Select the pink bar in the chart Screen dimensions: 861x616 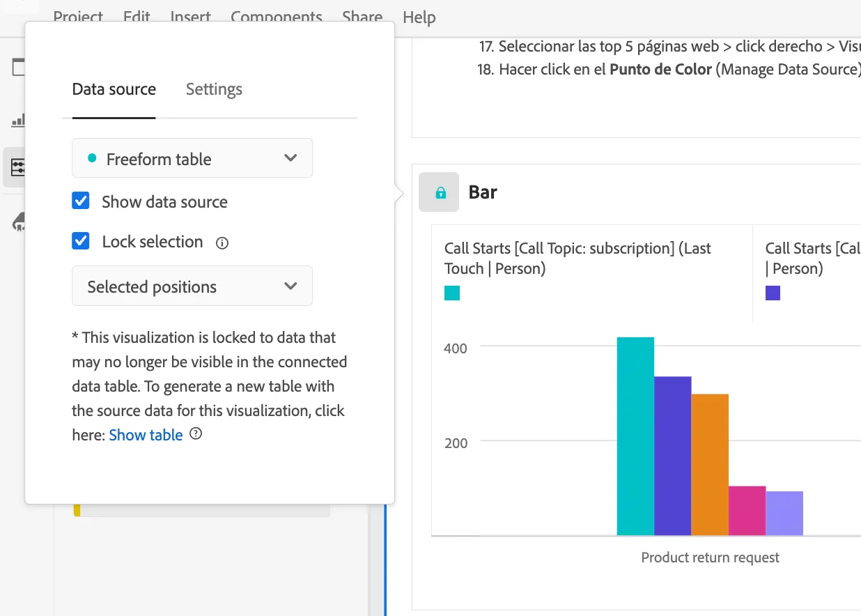pos(747,511)
